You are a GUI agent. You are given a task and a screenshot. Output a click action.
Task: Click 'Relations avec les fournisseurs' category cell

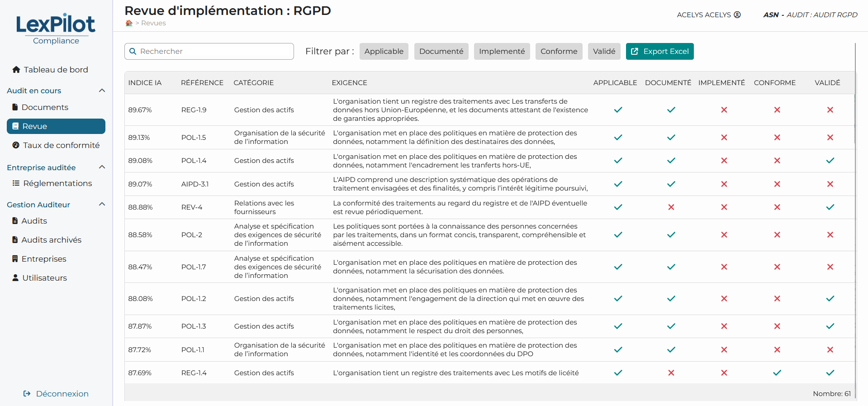[x=264, y=207]
